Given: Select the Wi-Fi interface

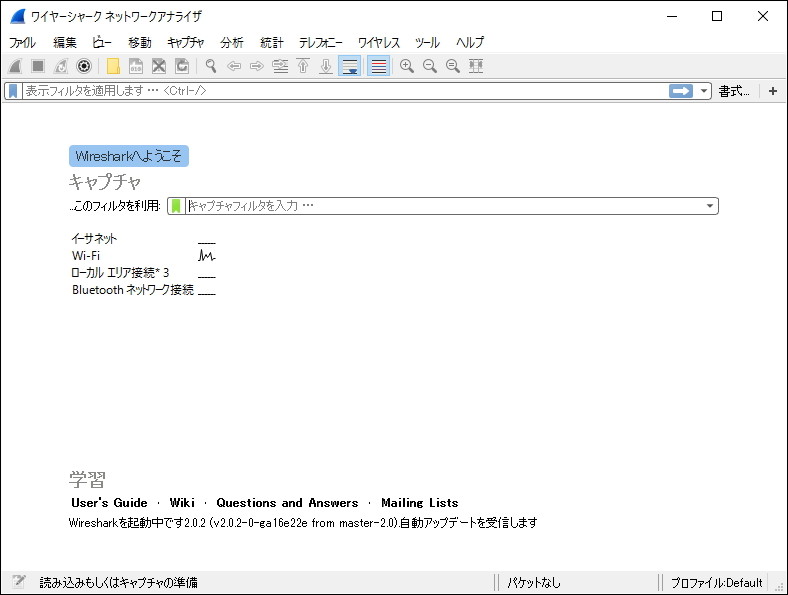Looking at the screenshot, I should (86, 256).
